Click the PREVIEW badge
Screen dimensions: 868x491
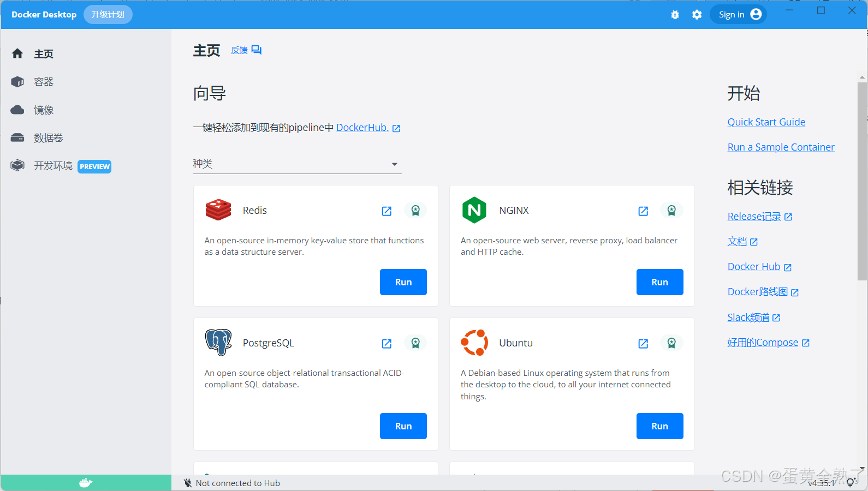click(x=94, y=166)
